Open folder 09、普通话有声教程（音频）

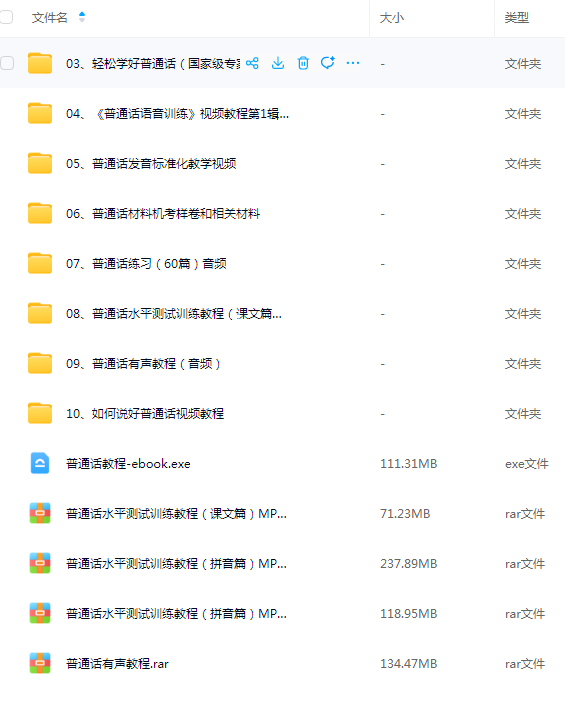pyautogui.click(x=143, y=364)
